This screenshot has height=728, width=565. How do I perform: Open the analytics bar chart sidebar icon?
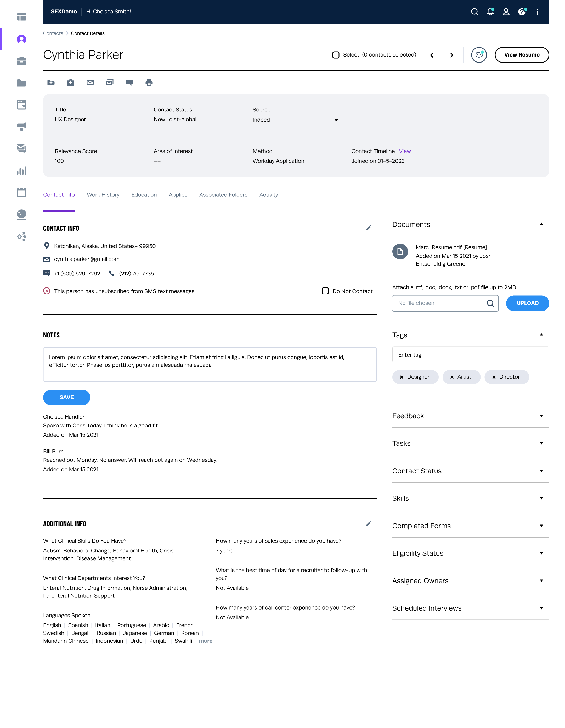click(x=21, y=171)
